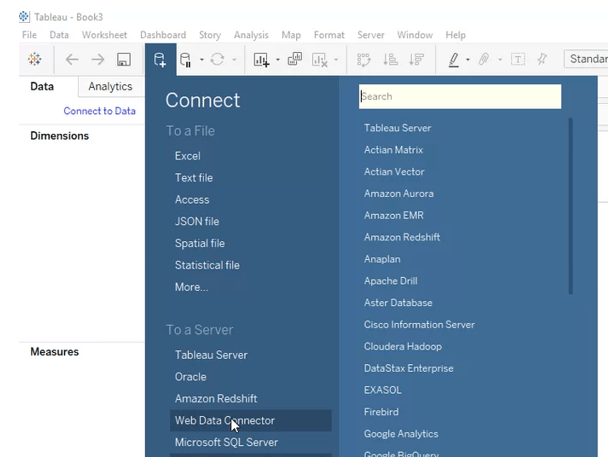Open the dropdown beside Run Update
This screenshot has height=465, width=608.
point(234,60)
